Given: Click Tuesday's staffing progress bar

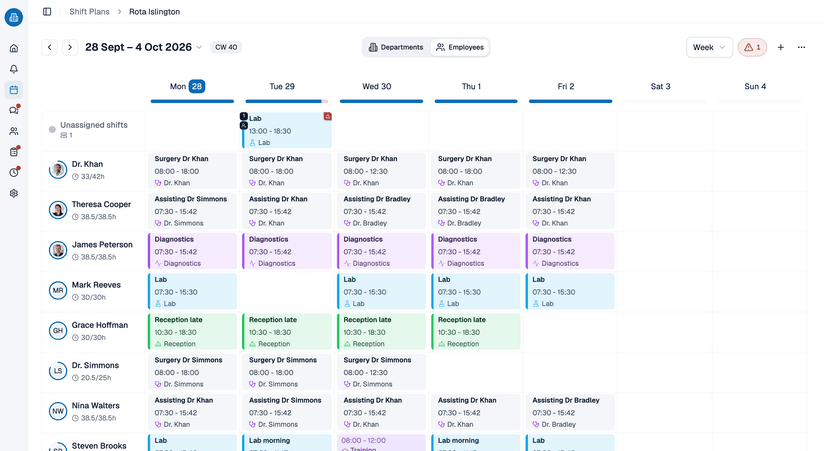Looking at the screenshot, I should (x=287, y=101).
